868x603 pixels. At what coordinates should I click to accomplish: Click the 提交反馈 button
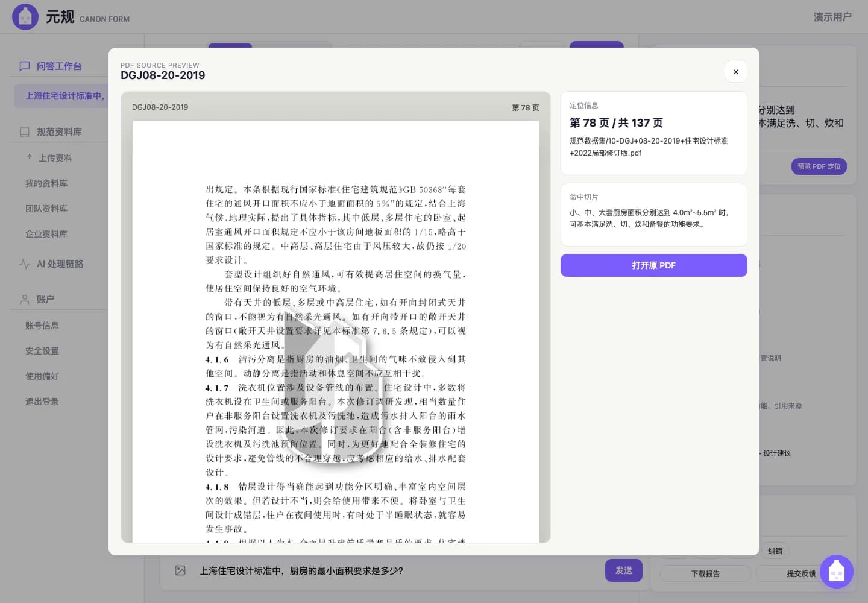click(801, 574)
